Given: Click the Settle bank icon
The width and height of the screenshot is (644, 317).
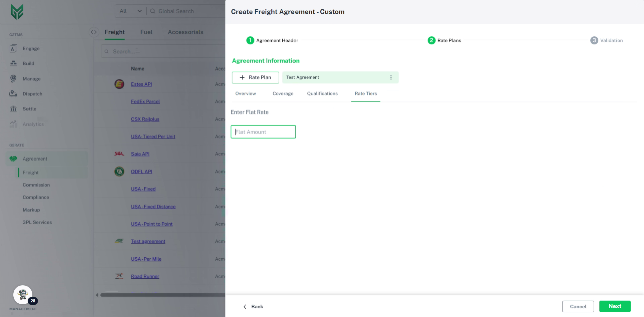Looking at the screenshot, I should (13, 109).
